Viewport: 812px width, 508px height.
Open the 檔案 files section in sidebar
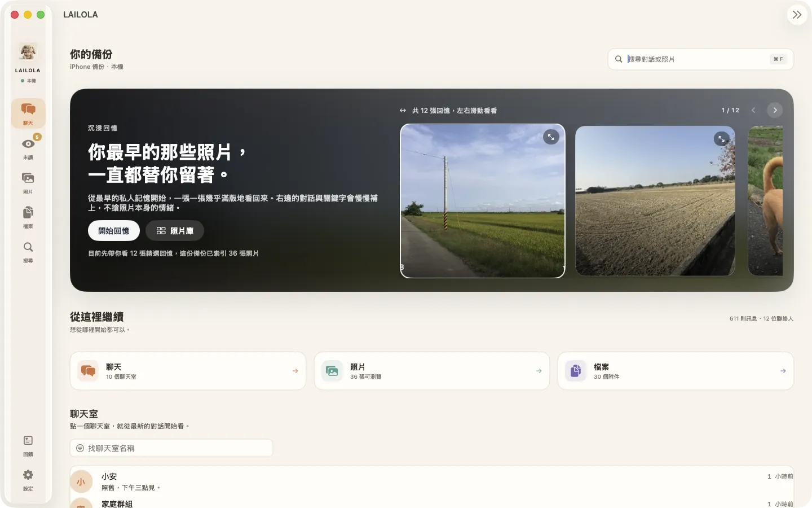tap(28, 216)
